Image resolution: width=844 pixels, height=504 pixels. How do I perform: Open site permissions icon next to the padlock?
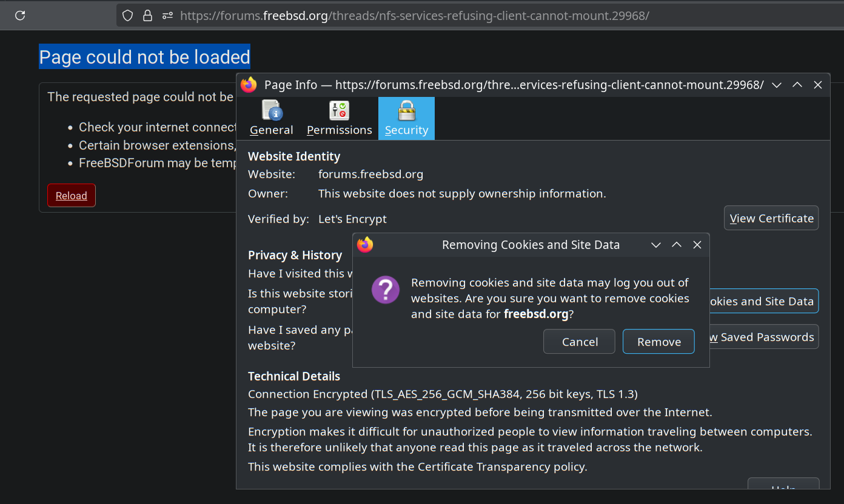pos(167,15)
